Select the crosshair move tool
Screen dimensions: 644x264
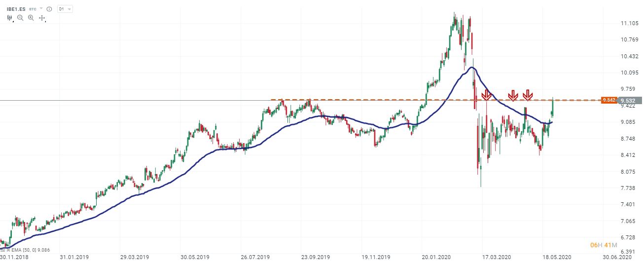point(42,18)
